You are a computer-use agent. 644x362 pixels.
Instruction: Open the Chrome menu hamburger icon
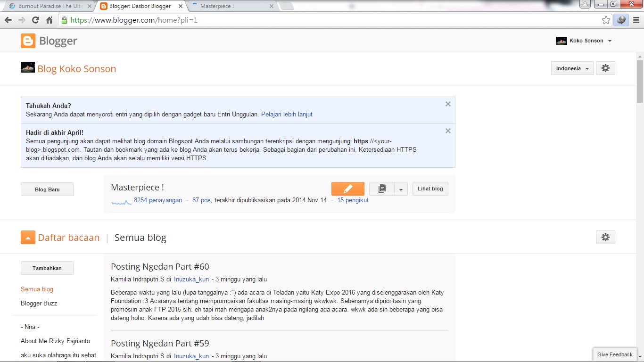coord(636,20)
